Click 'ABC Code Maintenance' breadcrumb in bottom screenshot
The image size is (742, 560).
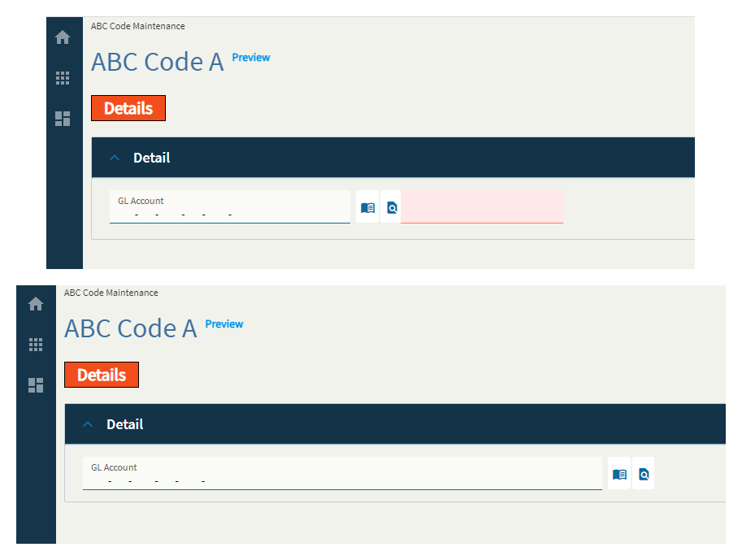[111, 293]
